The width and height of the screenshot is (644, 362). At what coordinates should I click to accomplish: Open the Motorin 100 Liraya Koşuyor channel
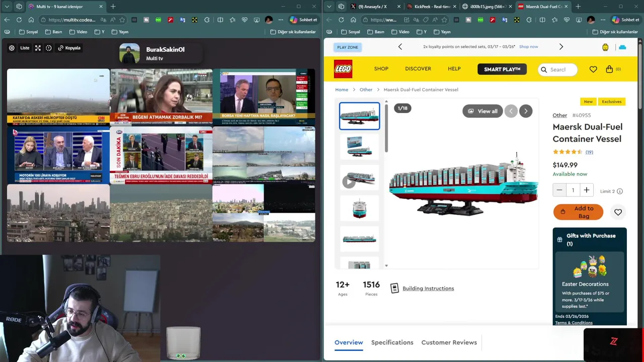58,155
